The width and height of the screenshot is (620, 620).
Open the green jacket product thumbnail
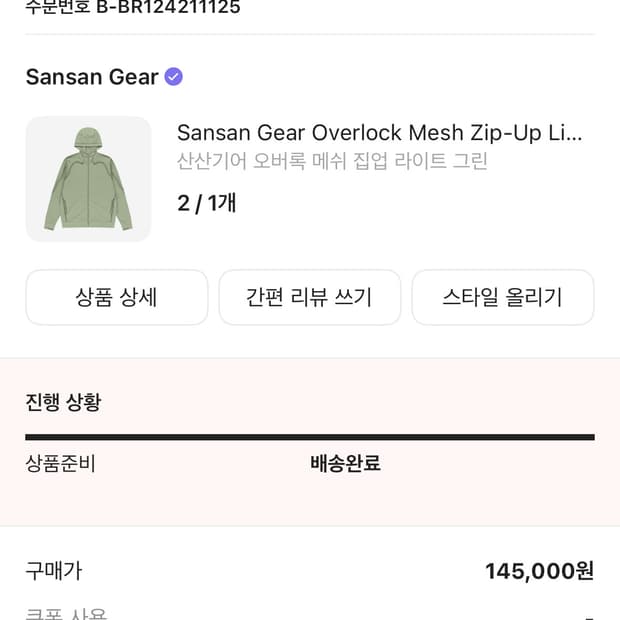(x=88, y=179)
